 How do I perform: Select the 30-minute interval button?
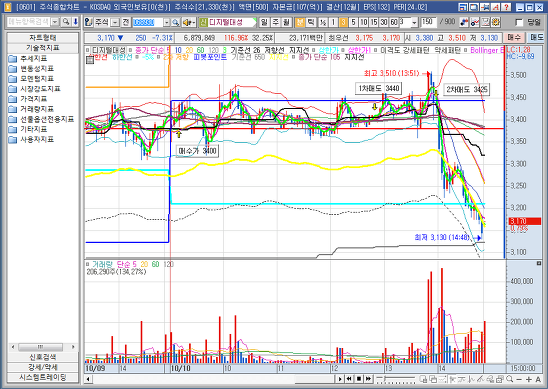pos(384,22)
